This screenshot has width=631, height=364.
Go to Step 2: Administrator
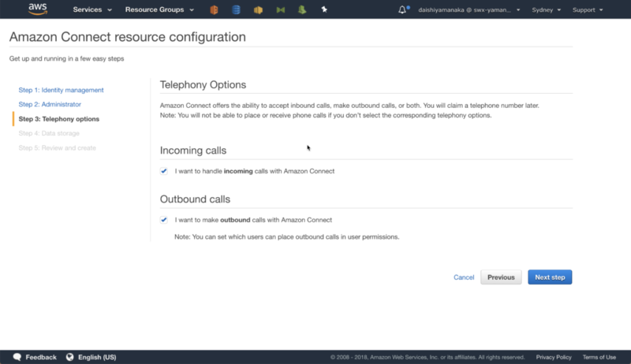coord(50,104)
